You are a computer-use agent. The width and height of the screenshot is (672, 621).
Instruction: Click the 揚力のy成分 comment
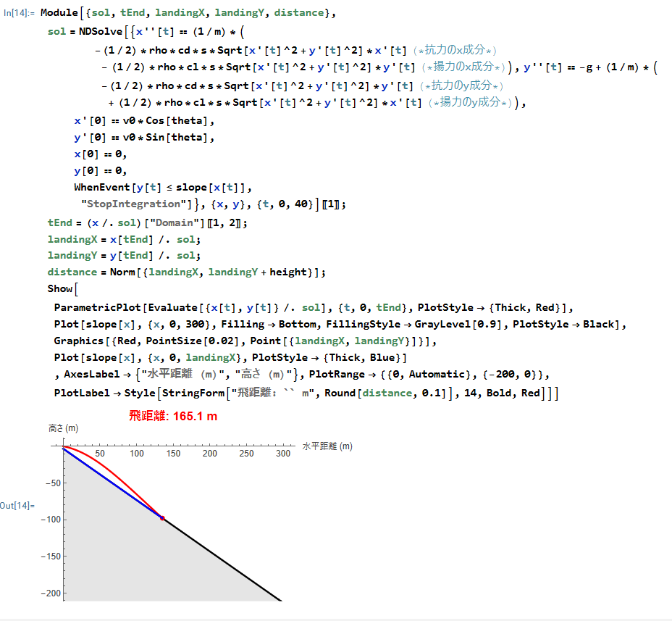point(475,102)
